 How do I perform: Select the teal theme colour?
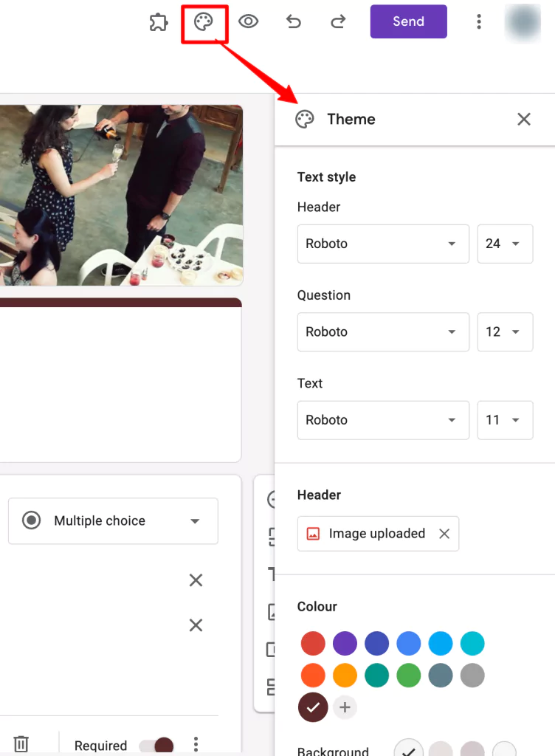coord(376,676)
